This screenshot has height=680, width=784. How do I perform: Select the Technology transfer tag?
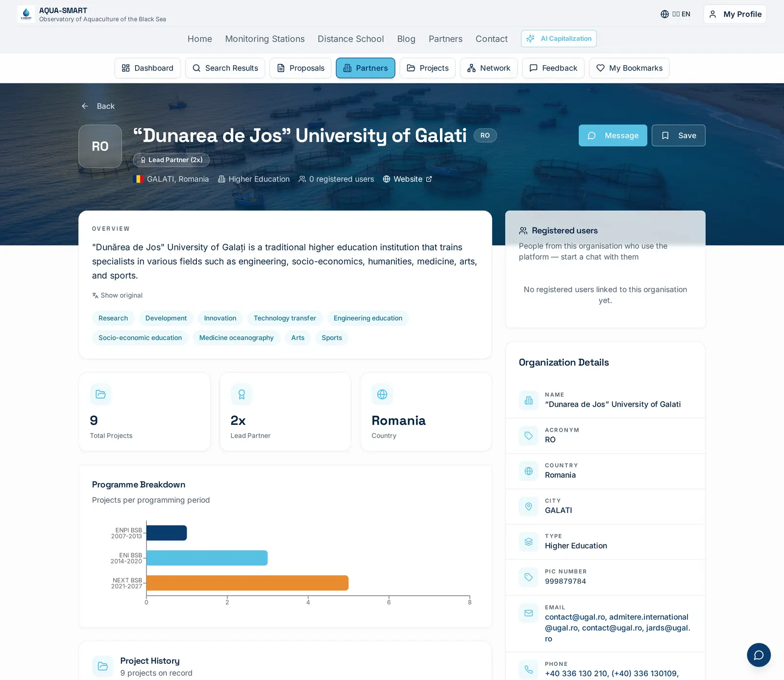point(285,318)
